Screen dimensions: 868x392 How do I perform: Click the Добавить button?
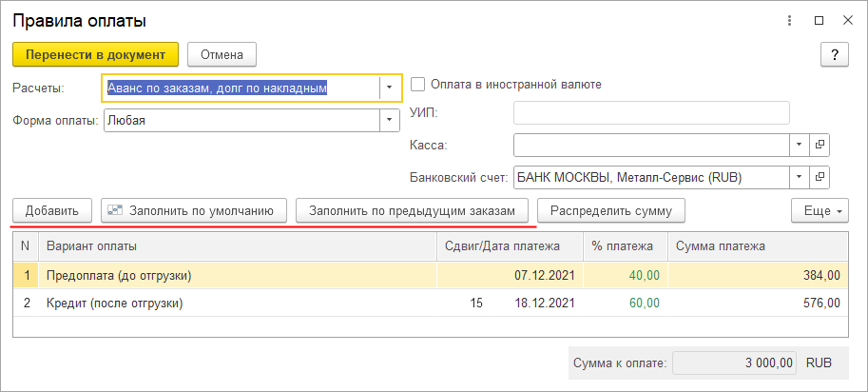52,210
